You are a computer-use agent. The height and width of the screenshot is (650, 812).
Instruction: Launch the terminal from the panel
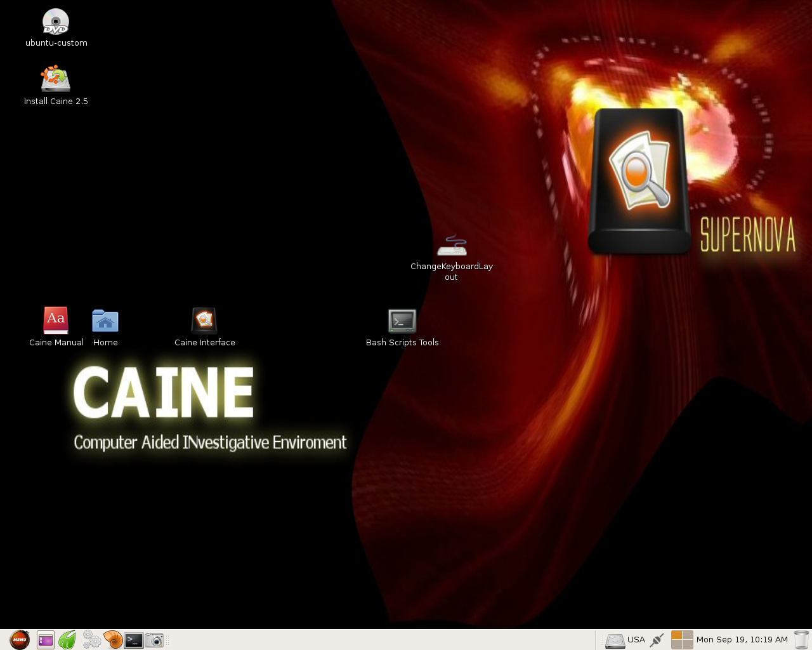(134, 640)
